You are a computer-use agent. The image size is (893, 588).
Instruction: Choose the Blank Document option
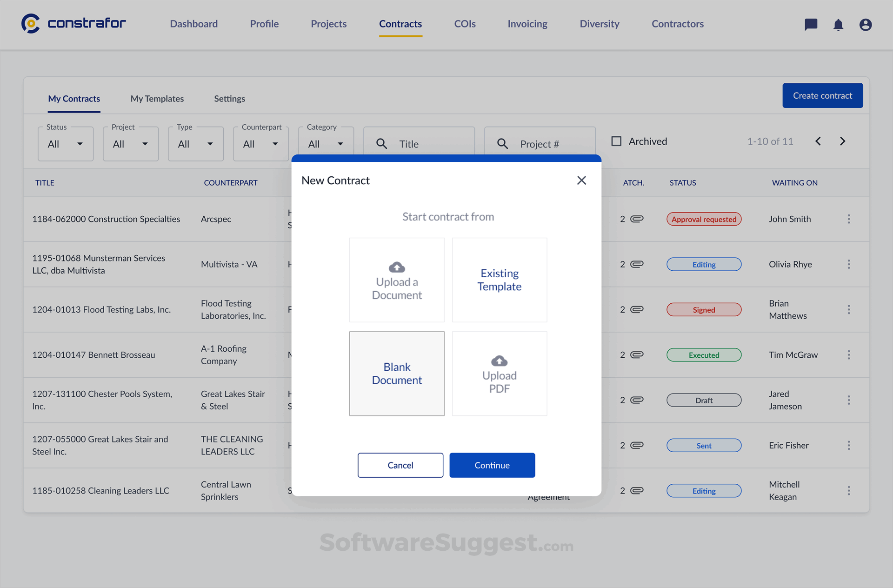click(397, 374)
